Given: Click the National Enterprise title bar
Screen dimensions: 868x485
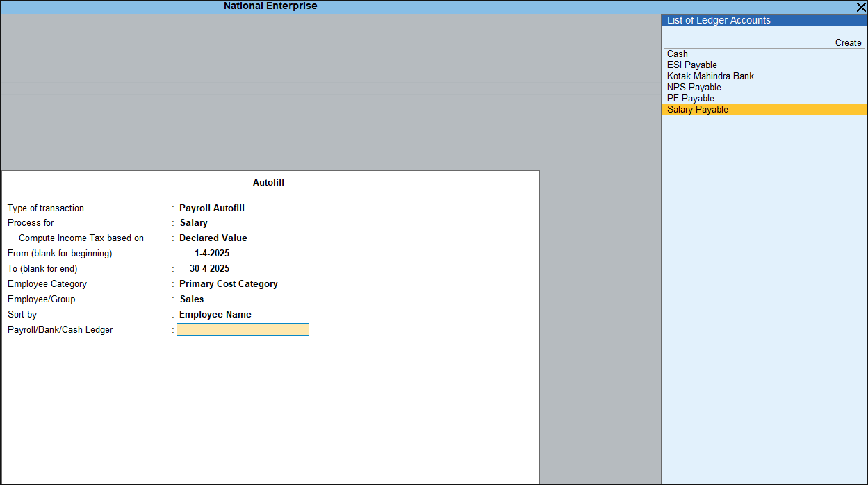Looking at the screenshot, I should (270, 6).
